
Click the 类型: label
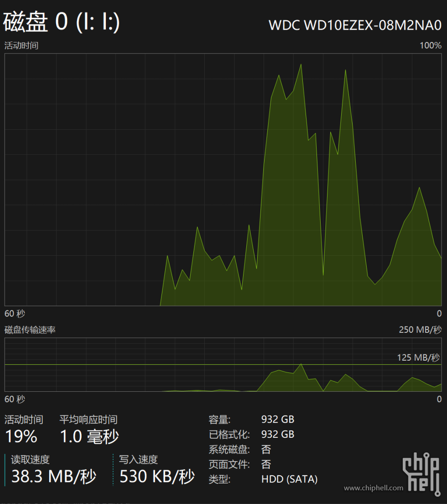point(220,479)
